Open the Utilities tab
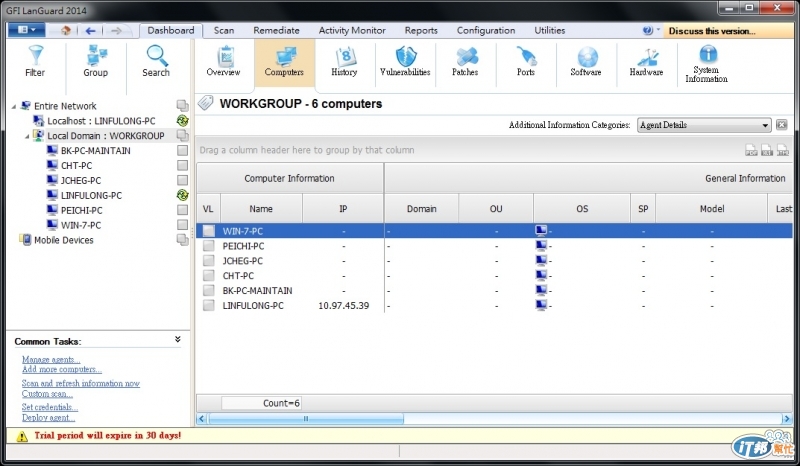The image size is (800, 466). (549, 31)
